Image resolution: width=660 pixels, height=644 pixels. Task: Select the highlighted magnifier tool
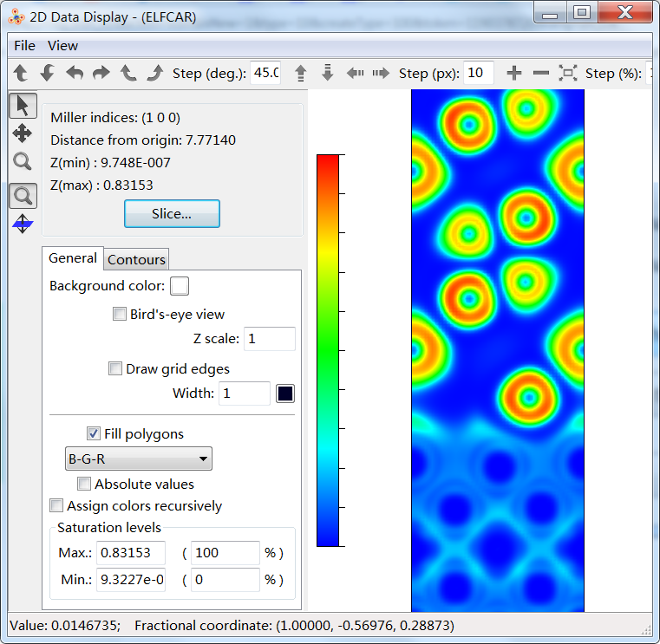23,196
